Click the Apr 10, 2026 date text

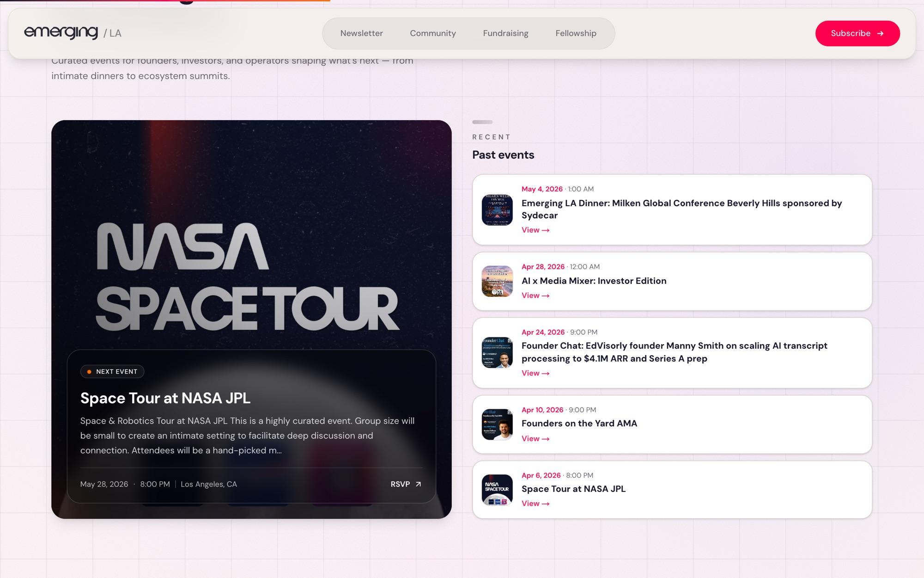(542, 410)
